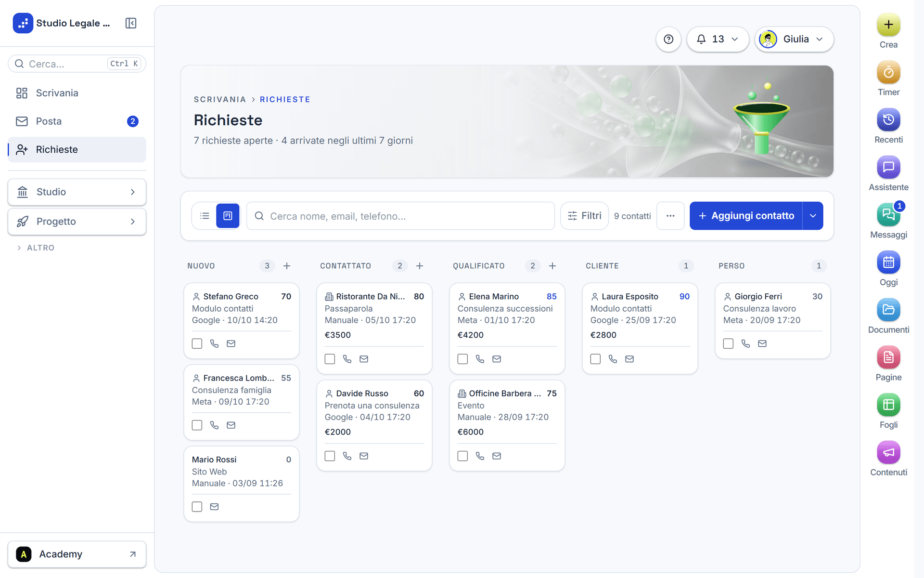924x578 pixels.
Task: Select Davide Russo card checkbox
Action: click(x=330, y=456)
